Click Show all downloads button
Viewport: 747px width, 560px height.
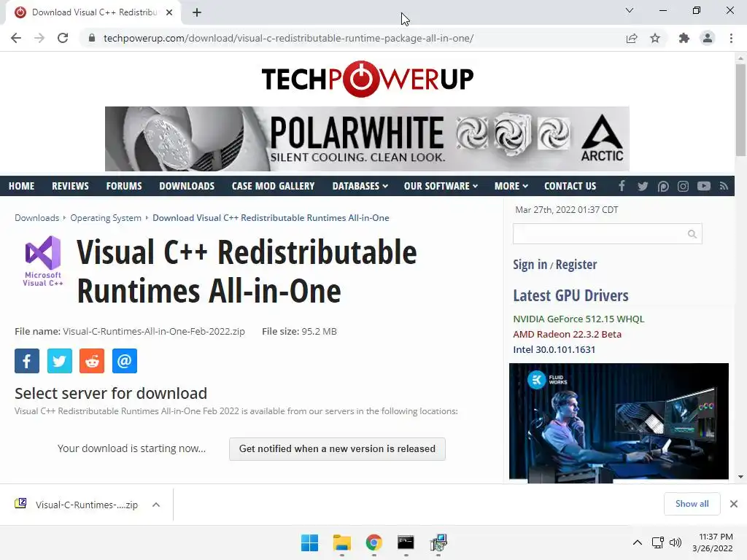click(x=692, y=504)
